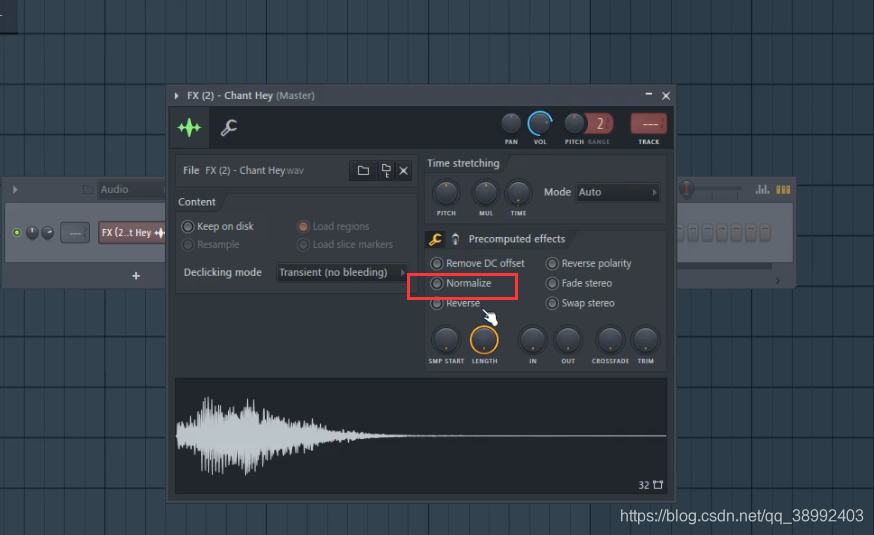The image size is (874, 535).
Task: Minimize the Chant Hey channel window
Action: (x=649, y=95)
